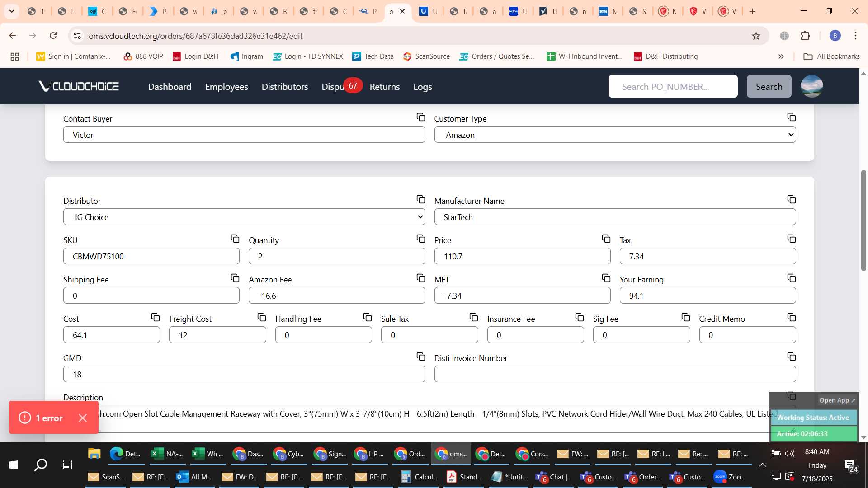Open the Returns menu item
Screen dimensions: 868x488
385,87
